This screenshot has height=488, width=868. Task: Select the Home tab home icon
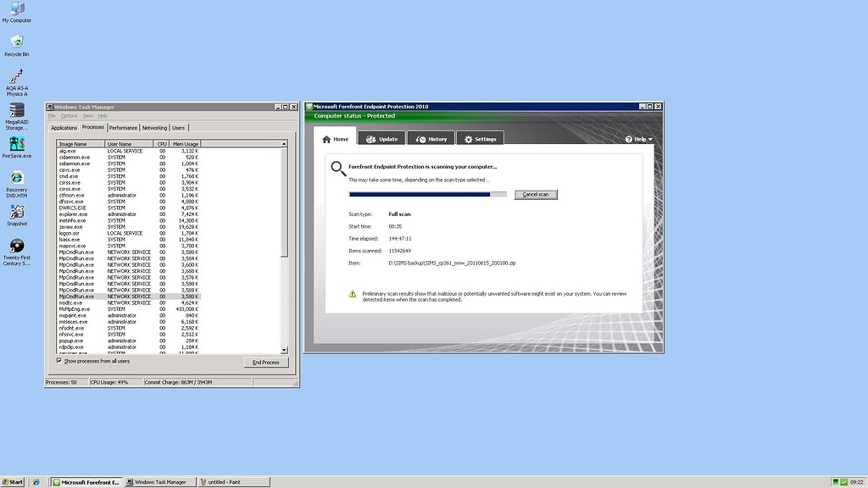point(326,138)
